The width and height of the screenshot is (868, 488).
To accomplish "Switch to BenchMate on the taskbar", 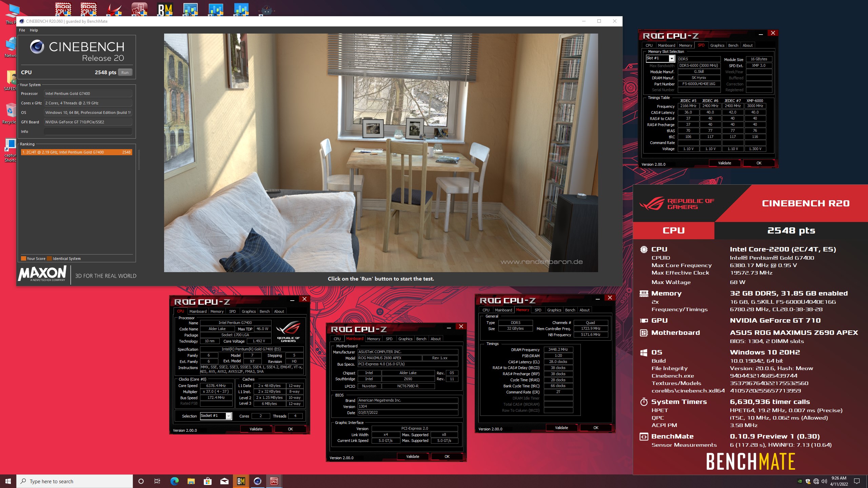I will coord(241,481).
